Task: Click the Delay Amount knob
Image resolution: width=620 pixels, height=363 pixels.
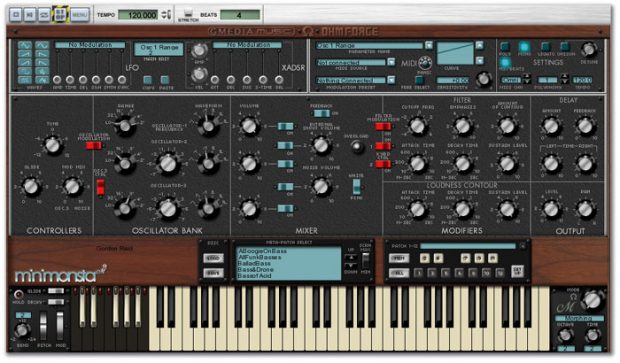Action: 551,126
